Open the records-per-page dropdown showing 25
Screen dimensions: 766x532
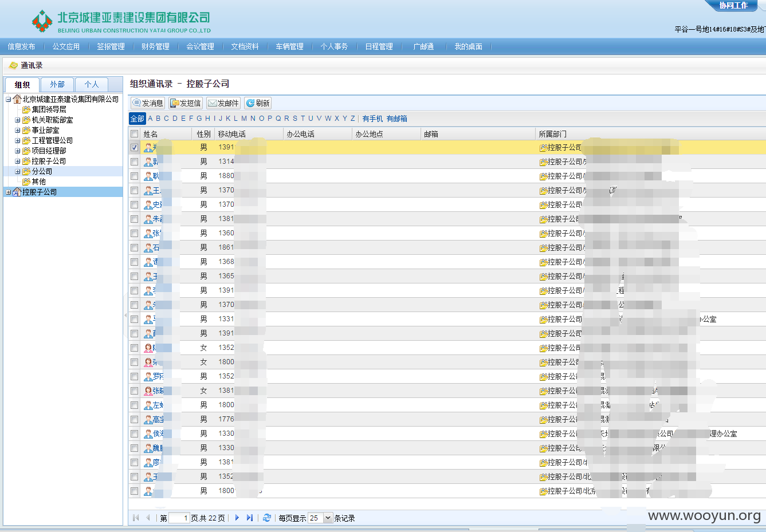328,518
